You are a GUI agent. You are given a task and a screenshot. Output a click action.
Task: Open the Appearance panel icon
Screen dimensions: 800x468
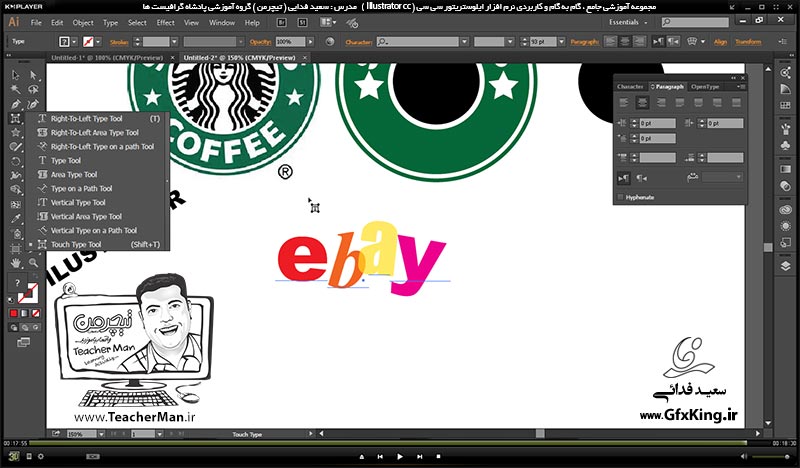(x=786, y=226)
